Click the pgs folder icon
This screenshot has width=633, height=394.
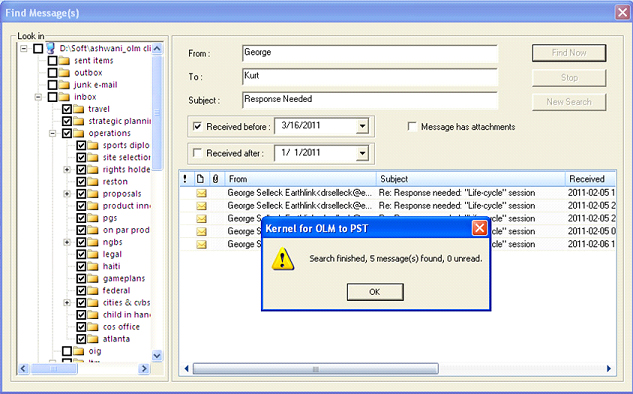pyautogui.click(x=93, y=218)
